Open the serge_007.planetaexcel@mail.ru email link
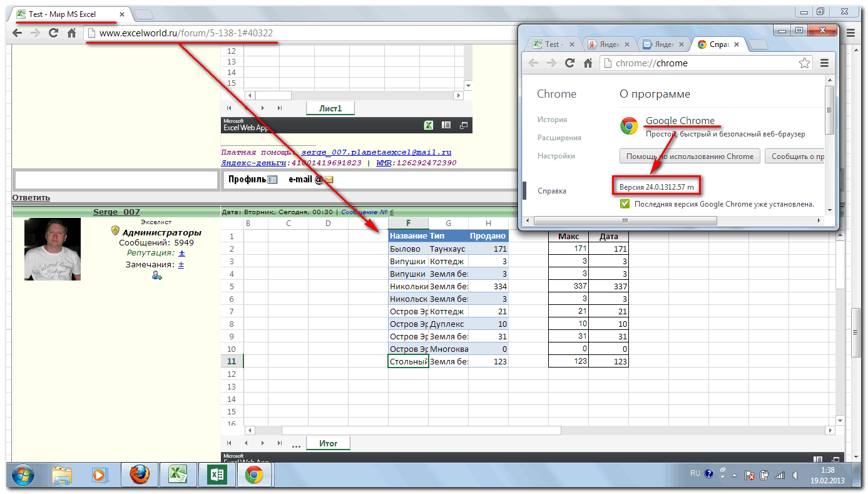The height and width of the screenshot is (494, 868). point(376,152)
